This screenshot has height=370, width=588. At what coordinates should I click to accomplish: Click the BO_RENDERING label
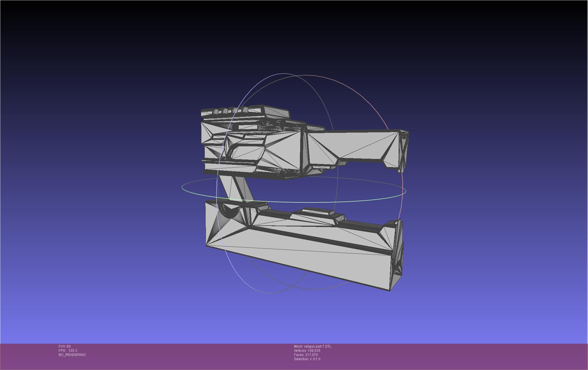72,355
